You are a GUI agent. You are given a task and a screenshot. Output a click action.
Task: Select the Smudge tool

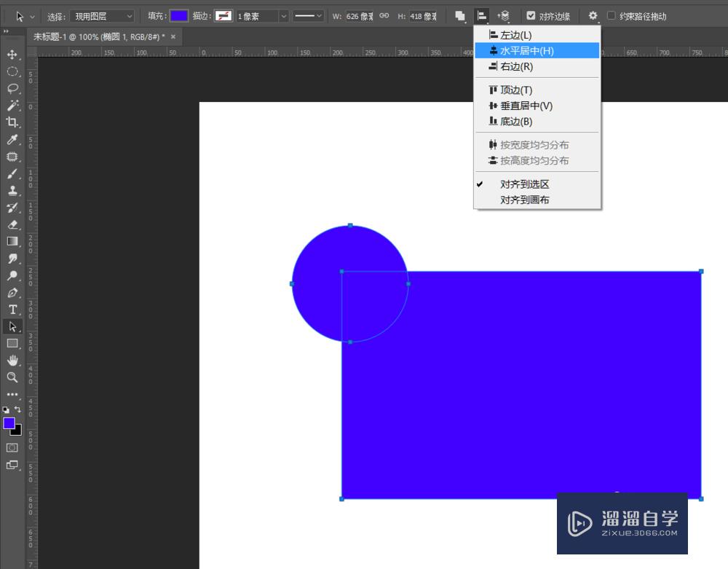(x=12, y=258)
